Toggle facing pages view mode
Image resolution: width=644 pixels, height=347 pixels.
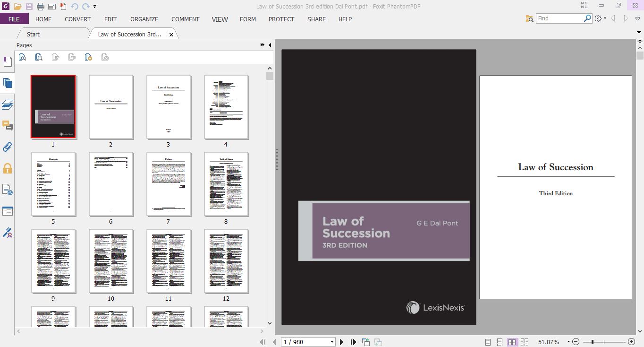tap(512, 342)
